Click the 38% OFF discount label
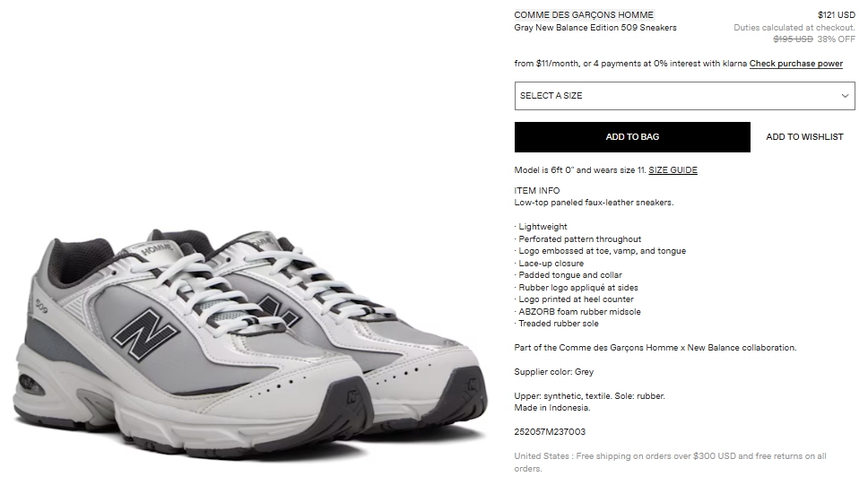Image resolution: width=868 pixels, height=485 pixels. pyautogui.click(x=836, y=39)
